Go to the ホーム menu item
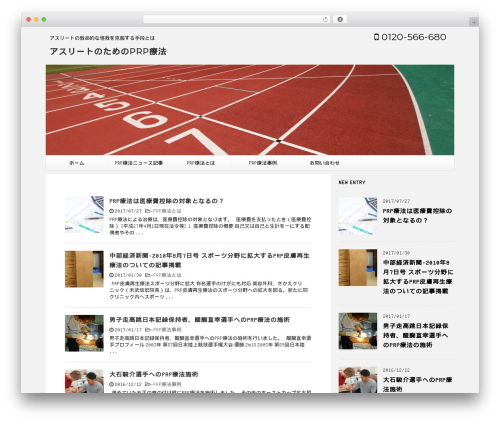The width and height of the screenshot is (500, 423). pyautogui.click(x=76, y=163)
